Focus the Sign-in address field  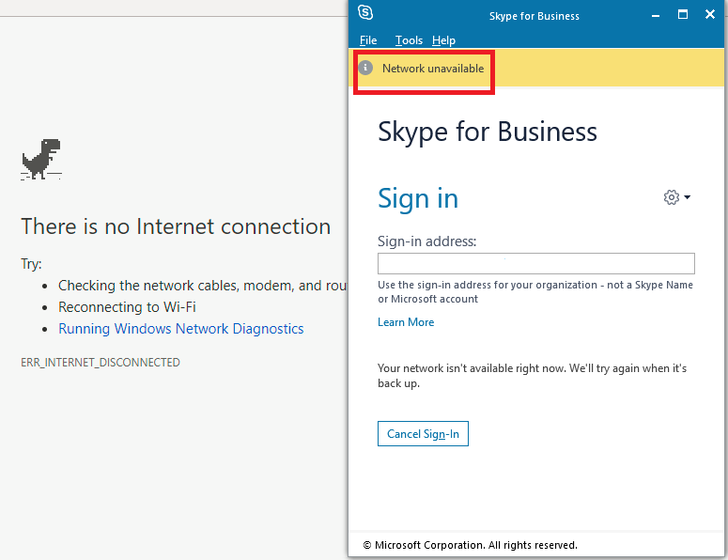pyautogui.click(x=535, y=264)
